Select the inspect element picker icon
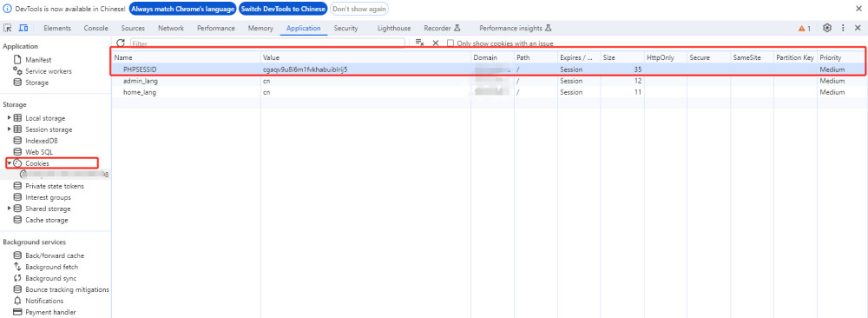The image size is (868, 318). click(x=8, y=29)
